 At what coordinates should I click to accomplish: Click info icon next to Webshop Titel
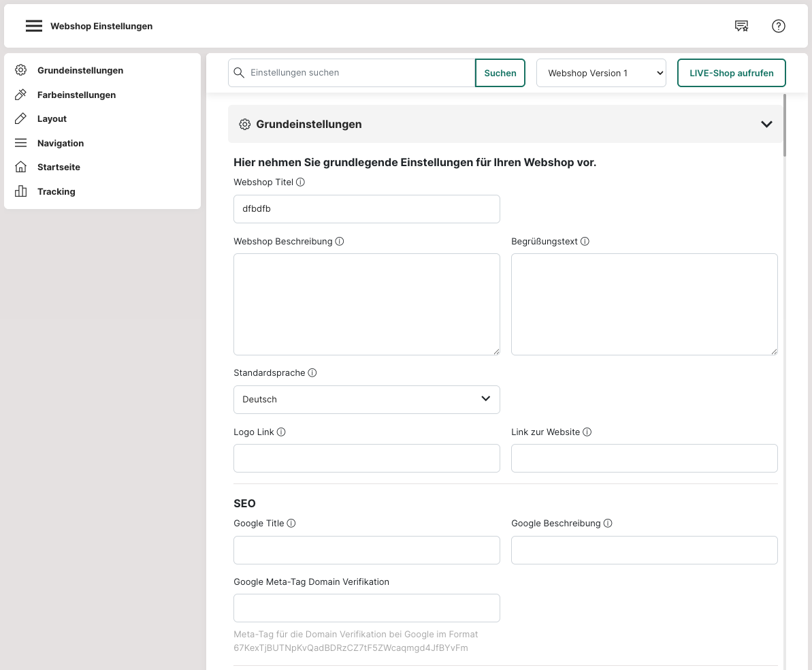(301, 182)
